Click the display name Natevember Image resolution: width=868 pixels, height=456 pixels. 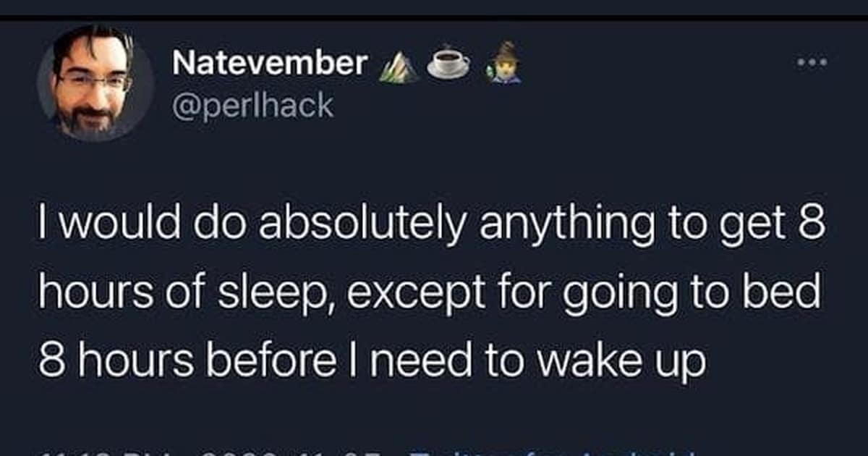271,64
